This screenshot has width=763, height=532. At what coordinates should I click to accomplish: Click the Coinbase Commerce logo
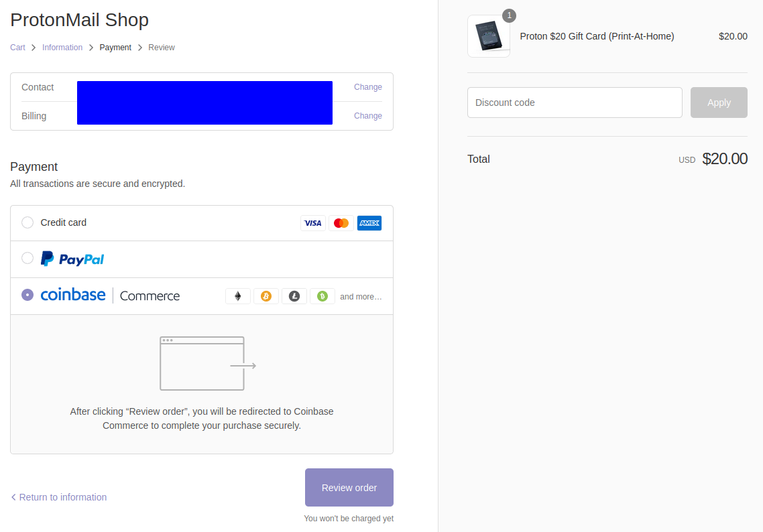110,295
